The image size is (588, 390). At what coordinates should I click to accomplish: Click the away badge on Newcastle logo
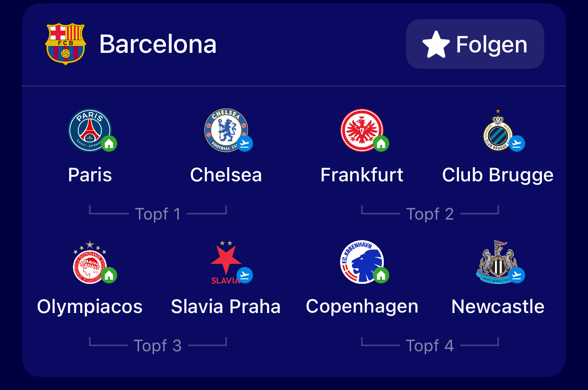click(516, 275)
